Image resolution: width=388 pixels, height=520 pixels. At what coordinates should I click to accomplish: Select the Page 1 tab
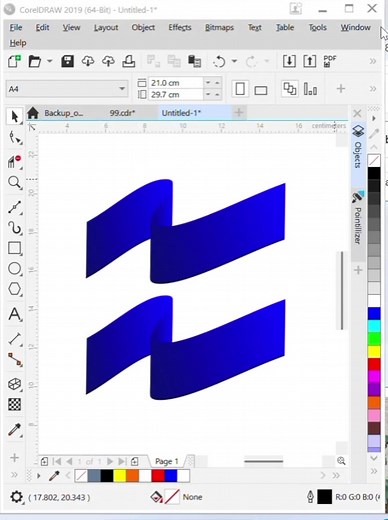[167, 461]
